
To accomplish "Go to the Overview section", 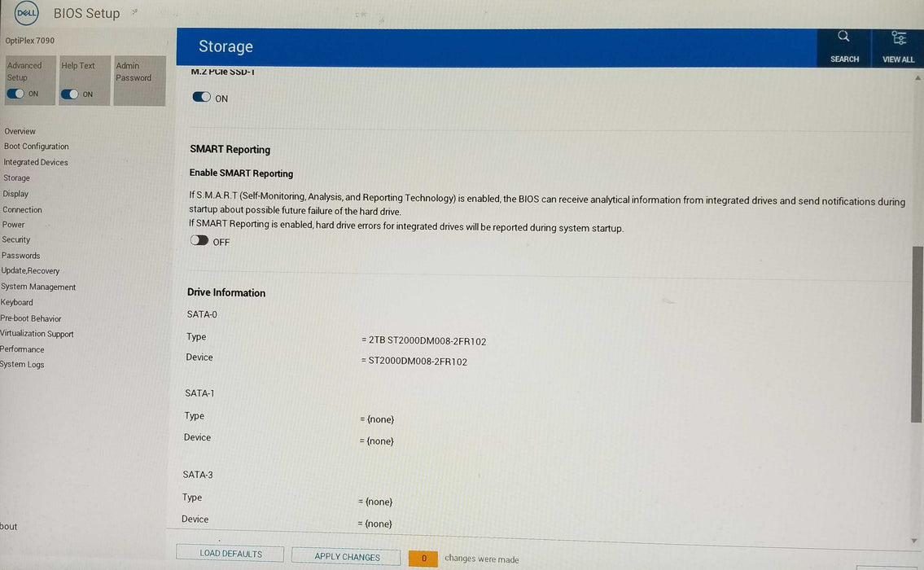I will pyautogui.click(x=20, y=131).
